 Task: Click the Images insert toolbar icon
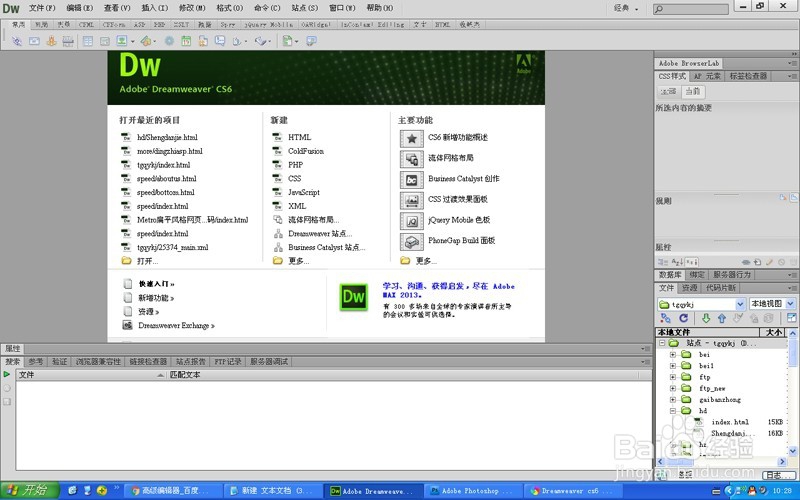click(121, 41)
